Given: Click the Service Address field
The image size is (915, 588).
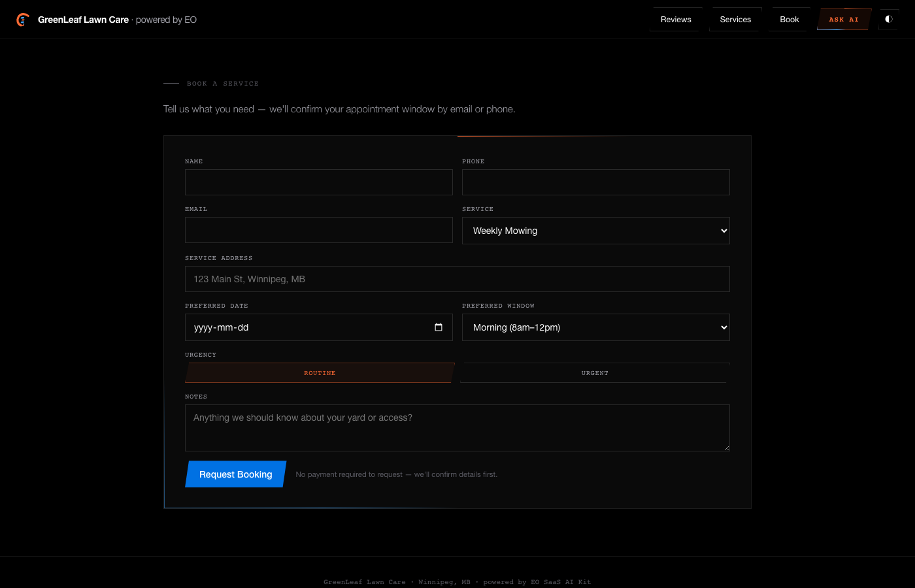Looking at the screenshot, I should pyautogui.click(x=457, y=279).
